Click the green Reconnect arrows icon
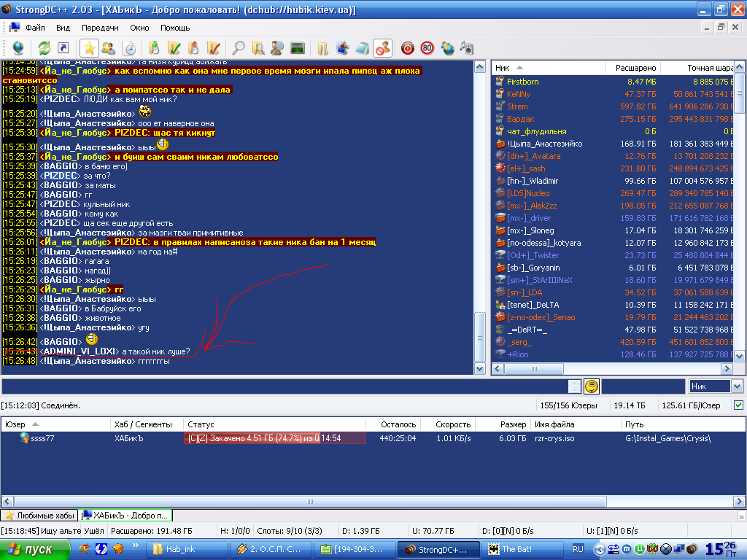The width and height of the screenshot is (747, 560). coord(44,48)
